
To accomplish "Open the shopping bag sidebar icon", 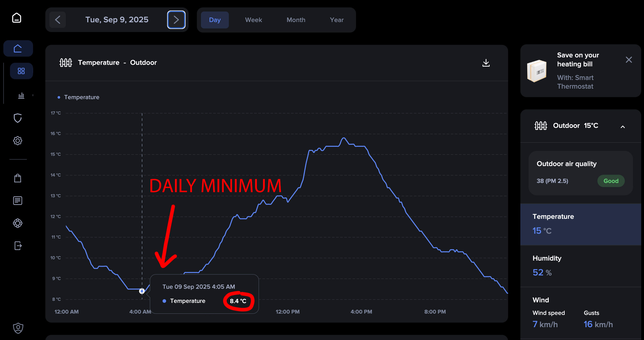I will point(18,178).
